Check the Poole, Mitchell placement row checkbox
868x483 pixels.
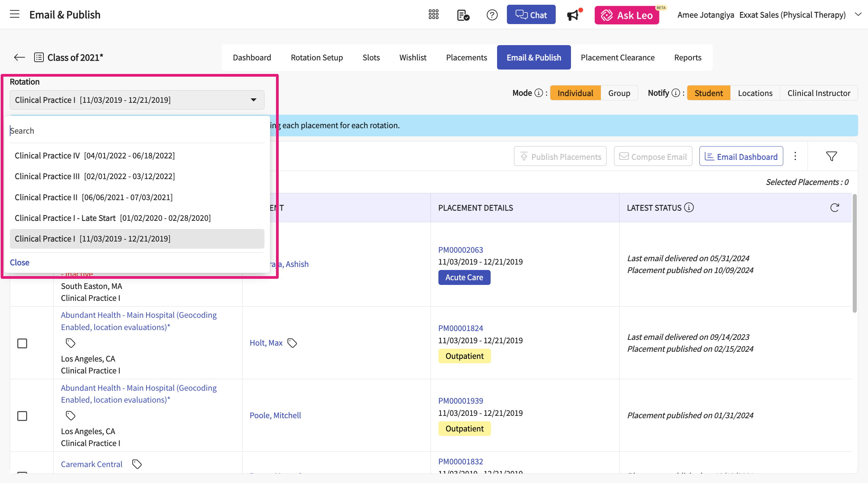pos(22,416)
